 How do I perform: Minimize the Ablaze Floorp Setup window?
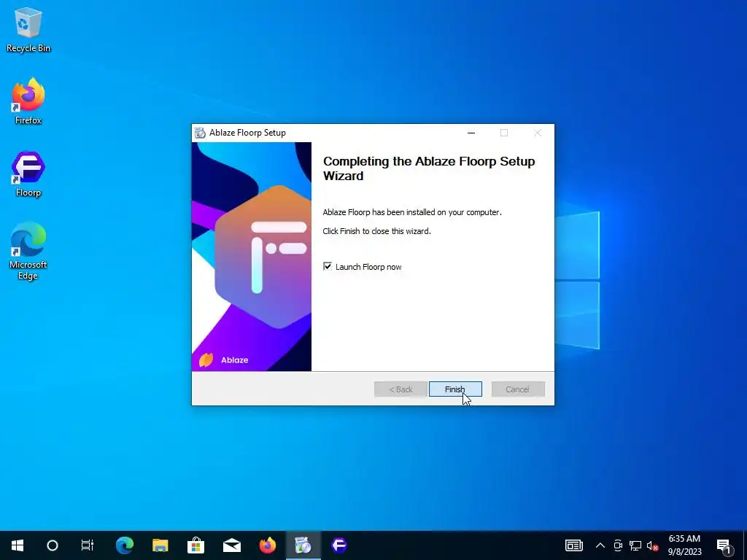(471, 133)
